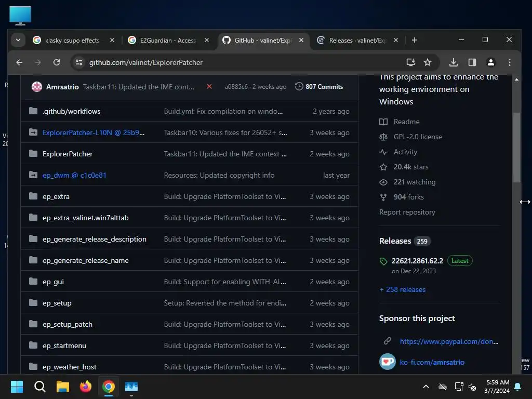The height and width of the screenshot is (399, 532).
Task: Open the ExplorerPatcher folder
Action: [x=68, y=154]
